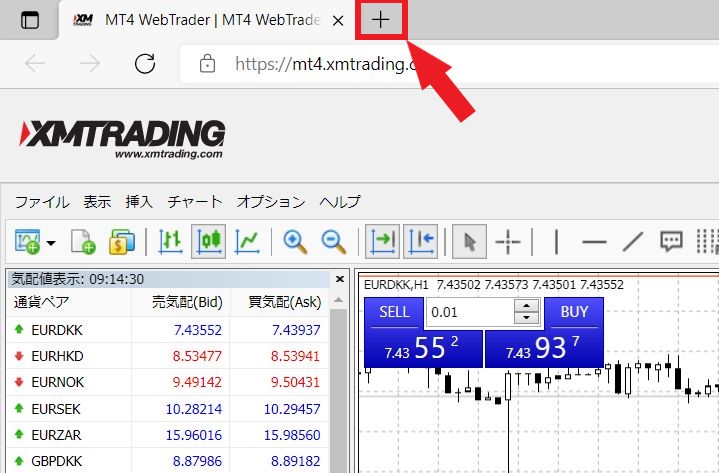The width and height of the screenshot is (719, 473).
Task: Expand the new chart dropdown arrow
Action: click(x=50, y=242)
